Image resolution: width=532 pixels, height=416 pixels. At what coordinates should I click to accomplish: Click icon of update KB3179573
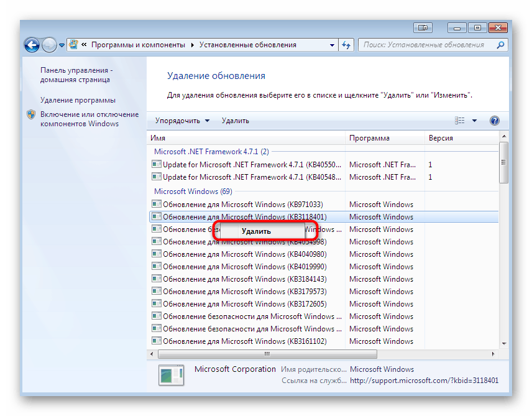tap(157, 291)
